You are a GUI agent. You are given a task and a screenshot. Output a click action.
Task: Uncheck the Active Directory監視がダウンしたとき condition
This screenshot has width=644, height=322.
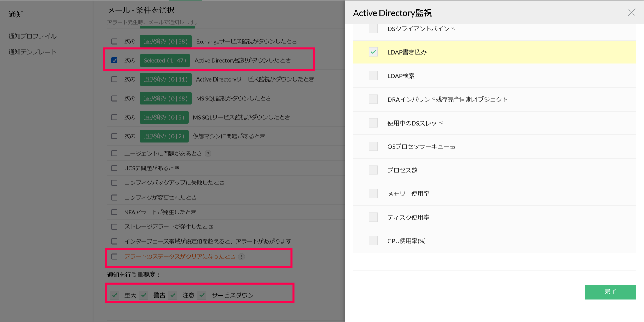pos(115,60)
